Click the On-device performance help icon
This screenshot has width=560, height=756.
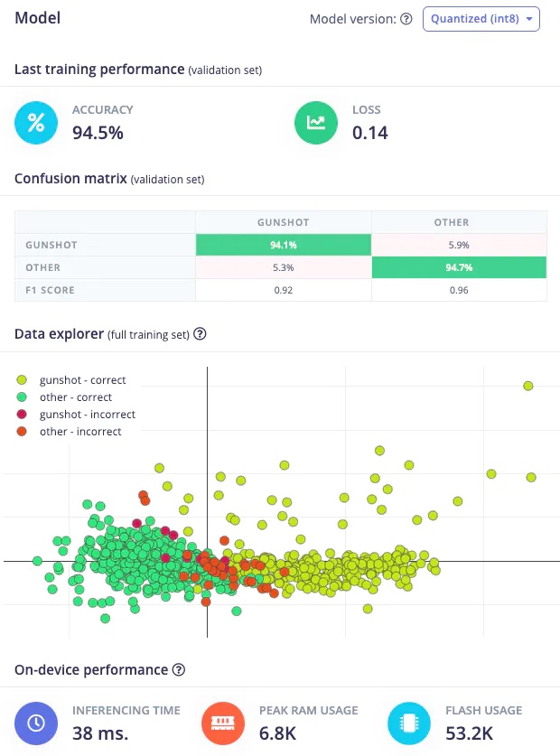point(179,669)
